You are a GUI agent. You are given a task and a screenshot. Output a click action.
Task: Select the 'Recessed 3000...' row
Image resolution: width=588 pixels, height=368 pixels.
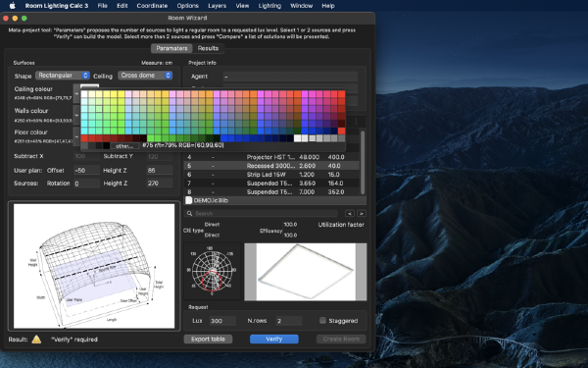271,166
